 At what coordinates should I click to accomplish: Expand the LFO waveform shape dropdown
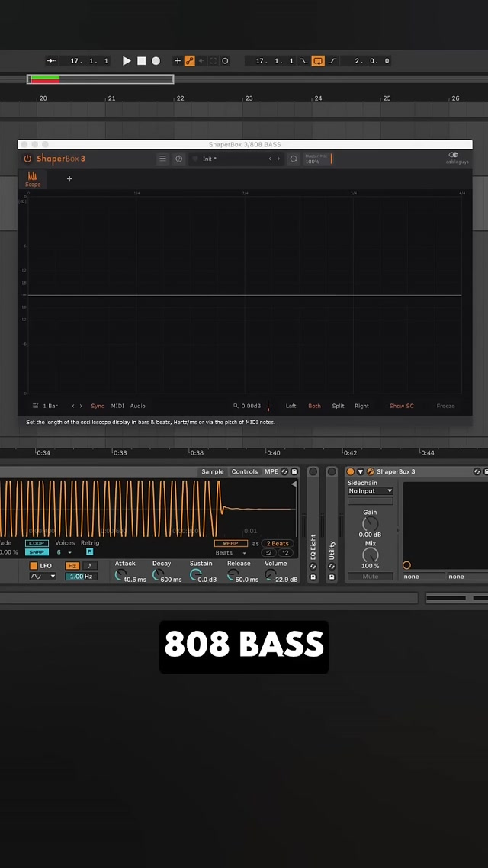[43, 577]
